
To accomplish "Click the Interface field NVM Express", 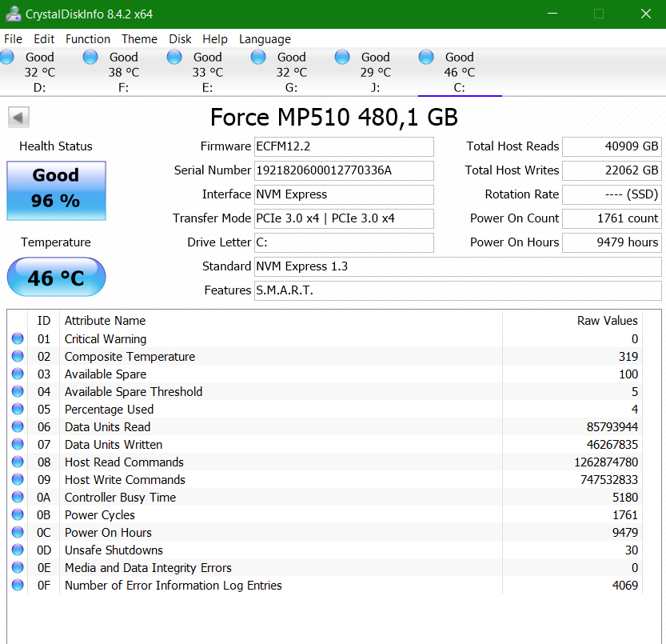I will point(344,194).
